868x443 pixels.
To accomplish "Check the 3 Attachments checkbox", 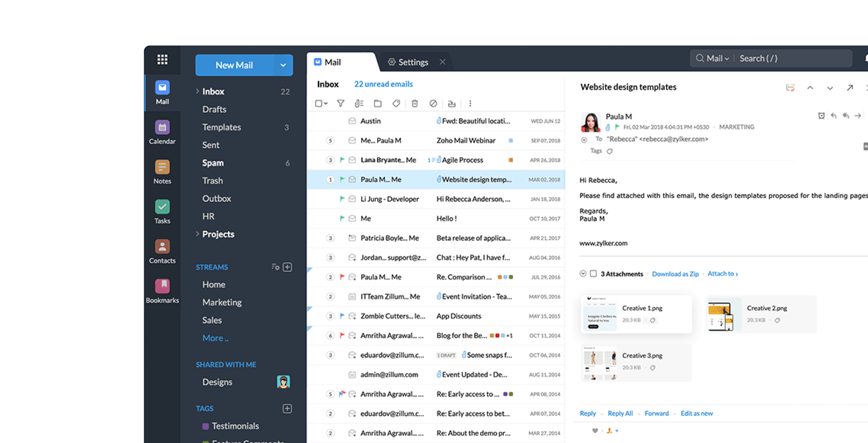I will [x=593, y=274].
